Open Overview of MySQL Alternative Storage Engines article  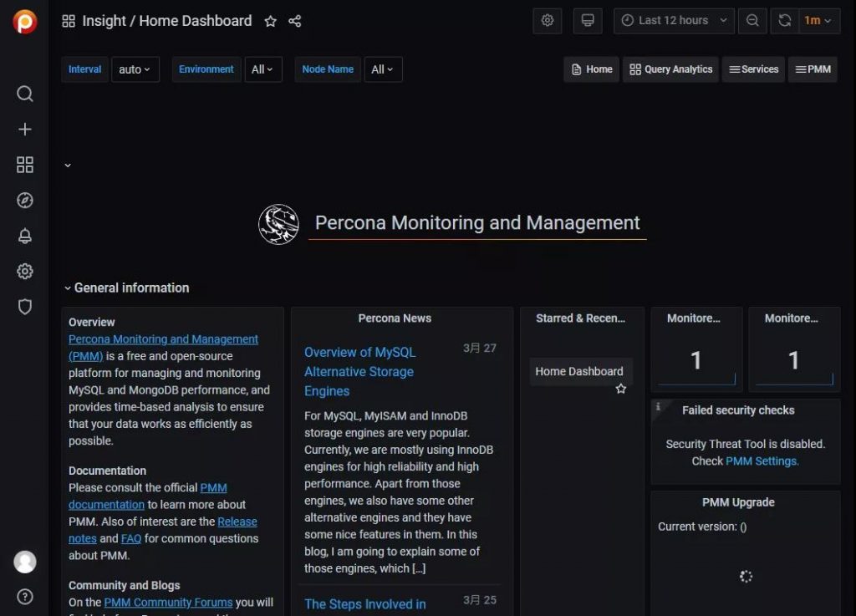click(359, 372)
